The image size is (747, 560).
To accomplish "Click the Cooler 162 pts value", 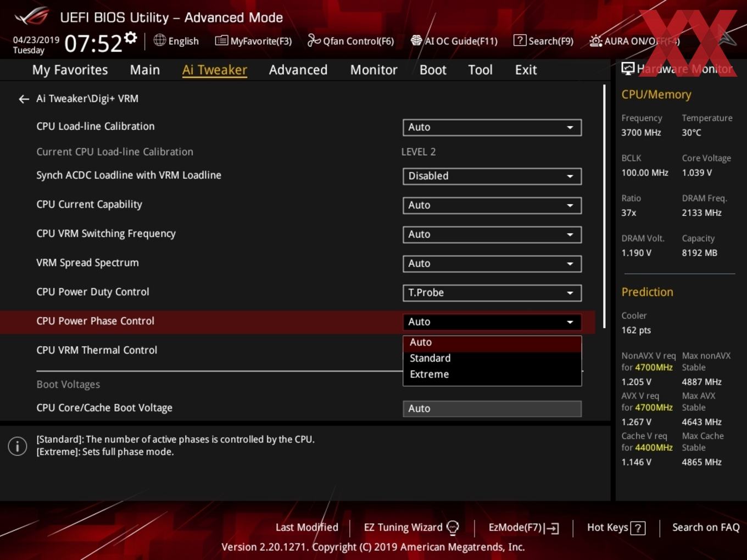I will [636, 330].
